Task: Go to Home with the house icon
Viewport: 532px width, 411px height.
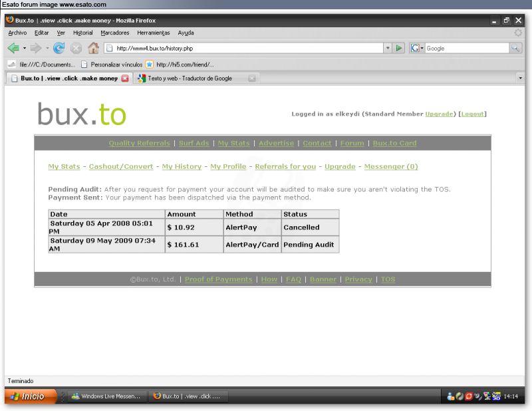Action: click(93, 48)
